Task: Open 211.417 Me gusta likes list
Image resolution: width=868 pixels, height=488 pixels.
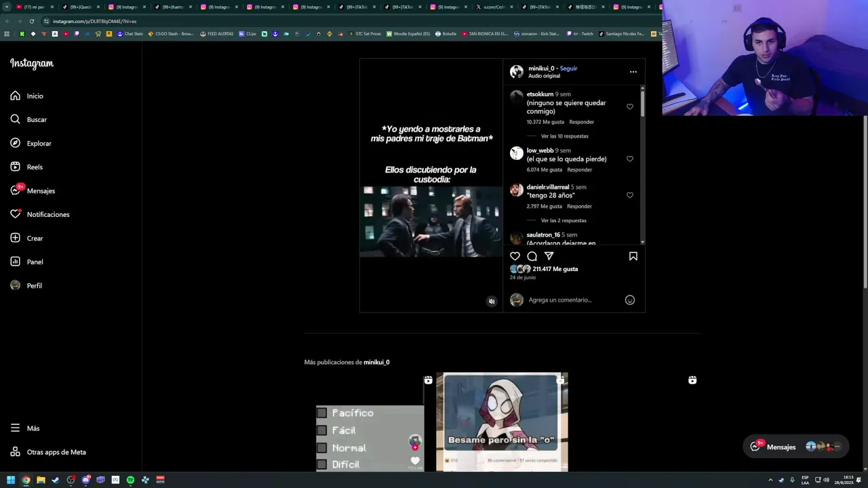Action: [x=555, y=269]
